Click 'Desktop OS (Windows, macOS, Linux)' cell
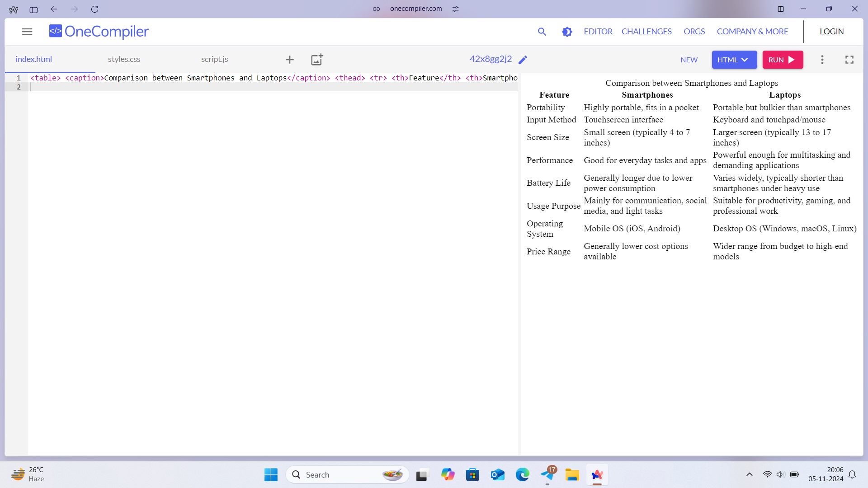 (784, 229)
